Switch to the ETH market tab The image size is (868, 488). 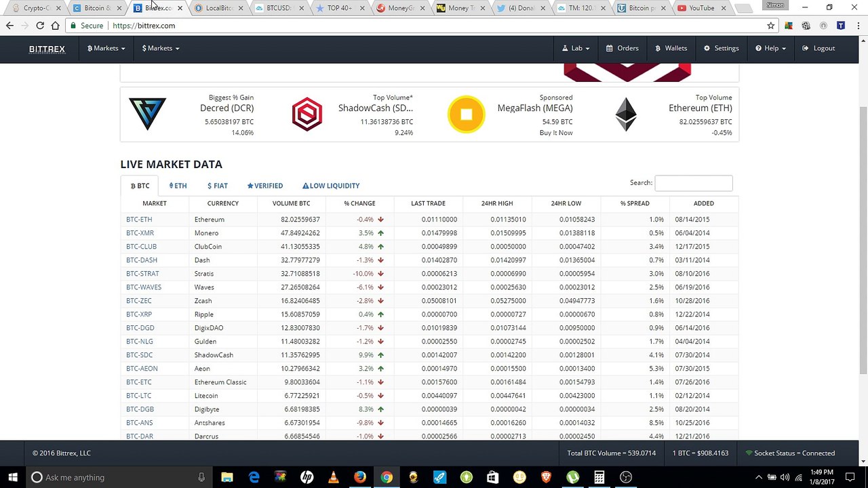(x=178, y=186)
